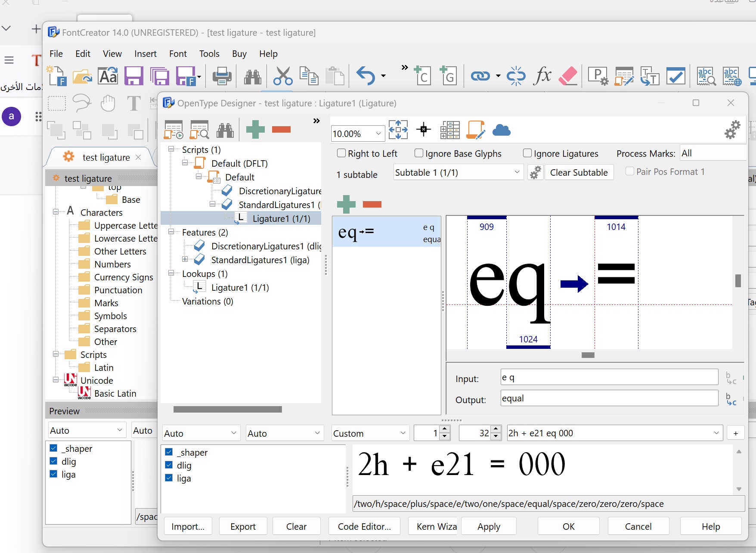The height and width of the screenshot is (553, 756).
Task: Open the Custom preview text dropdown
Action: click(x=403, y=433)
